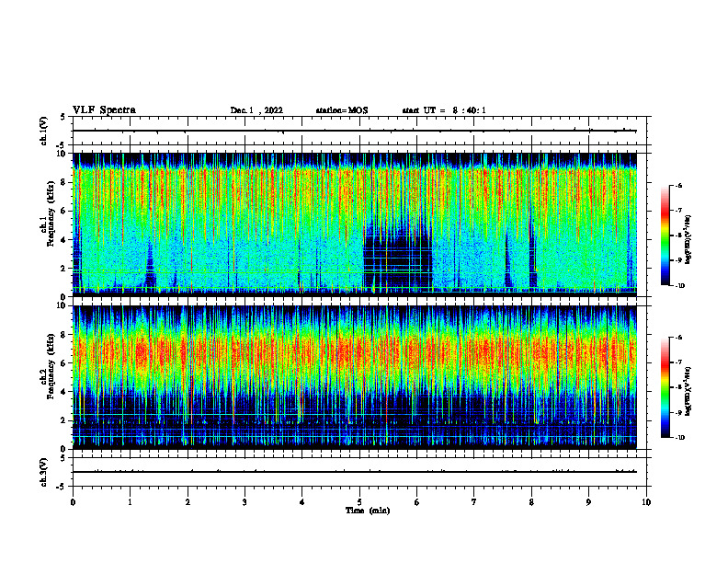Click the dark gap near minute 5.5 in ch.1 spectrogram
This screenshot has width=728, height=563.
pyautogui.click(x=397, y=260)
